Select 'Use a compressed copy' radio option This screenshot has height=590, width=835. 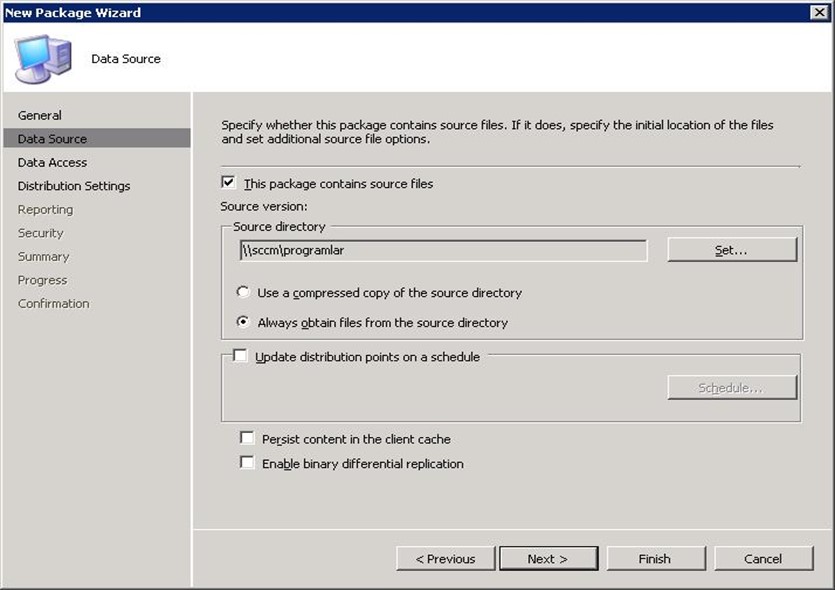pyautogui.click(x=243, y=293)
